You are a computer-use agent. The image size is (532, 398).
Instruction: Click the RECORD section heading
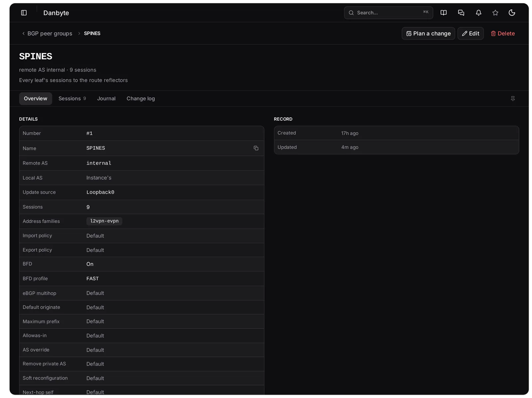tap(283, 119)
